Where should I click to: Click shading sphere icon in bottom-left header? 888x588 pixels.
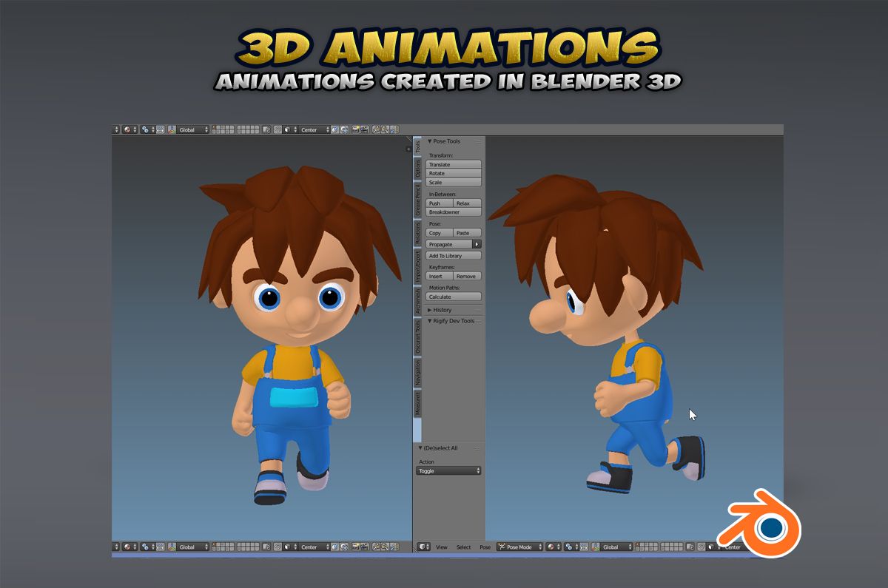(x=129, y=547)
